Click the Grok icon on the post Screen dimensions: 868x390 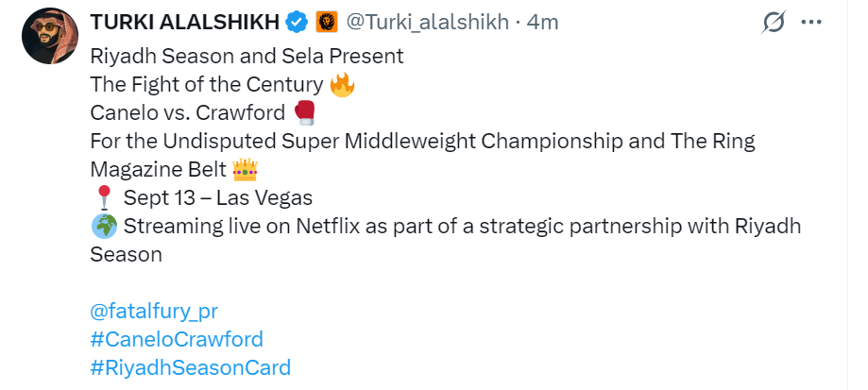click(774, 22)
